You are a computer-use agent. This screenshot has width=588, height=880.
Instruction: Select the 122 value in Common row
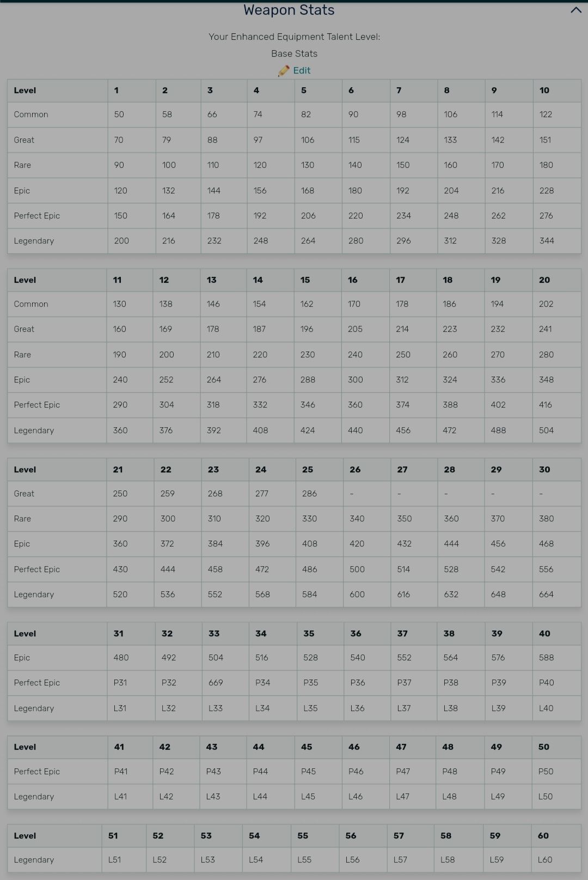coord(546,114)
